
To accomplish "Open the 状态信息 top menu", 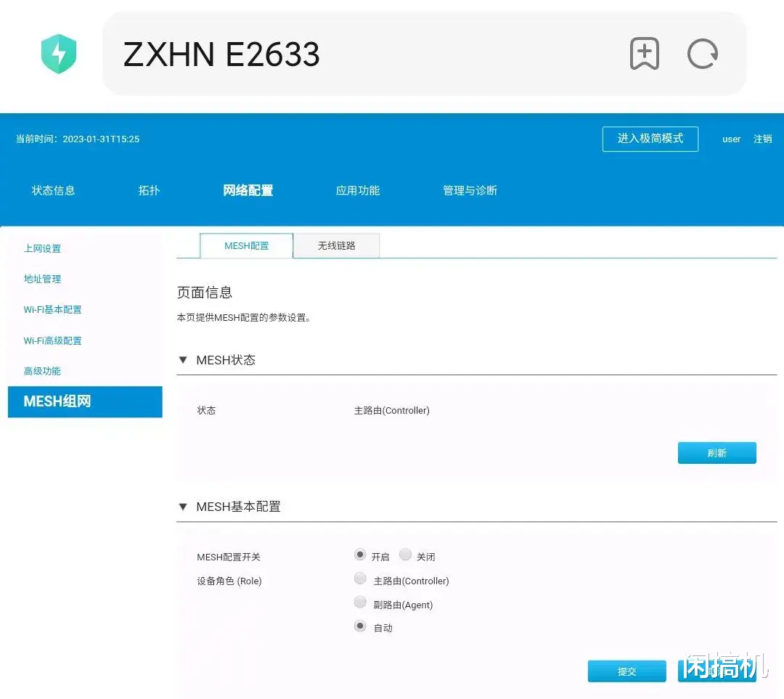I will click(x=53, y=190).
